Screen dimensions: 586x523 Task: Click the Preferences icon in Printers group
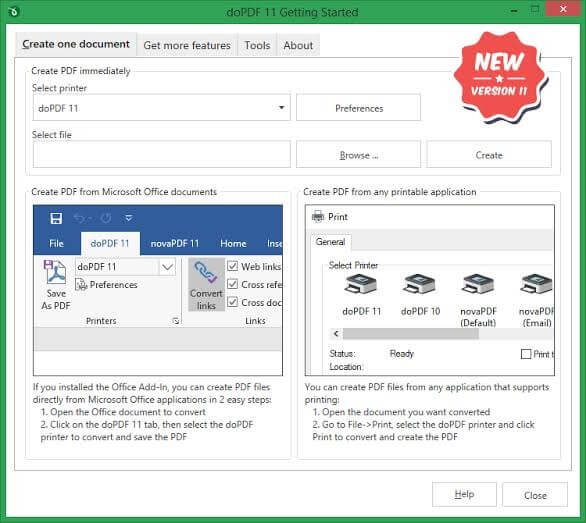pyautogui.click(x=81, y=285)
